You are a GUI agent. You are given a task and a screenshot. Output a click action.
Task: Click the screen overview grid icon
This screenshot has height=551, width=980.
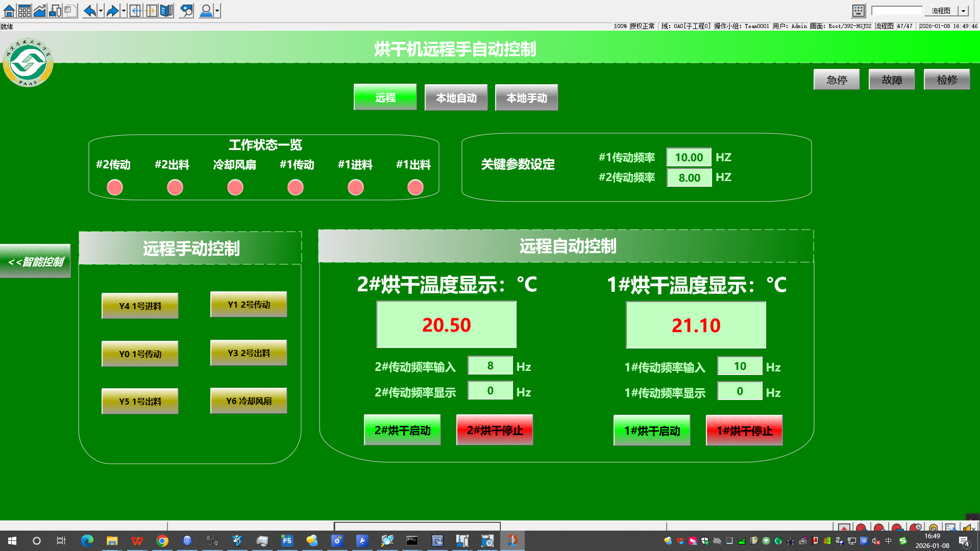pos(23,10)
